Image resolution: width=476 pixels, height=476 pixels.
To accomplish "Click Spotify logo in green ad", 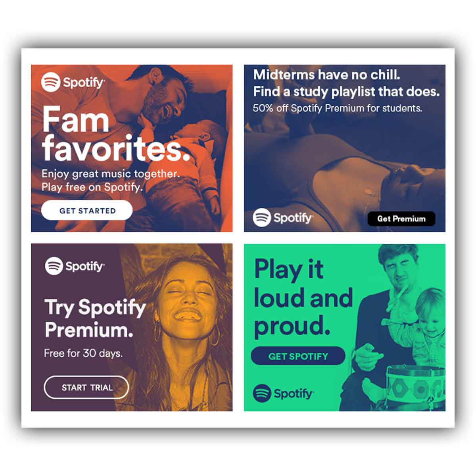I will point(283,393).
